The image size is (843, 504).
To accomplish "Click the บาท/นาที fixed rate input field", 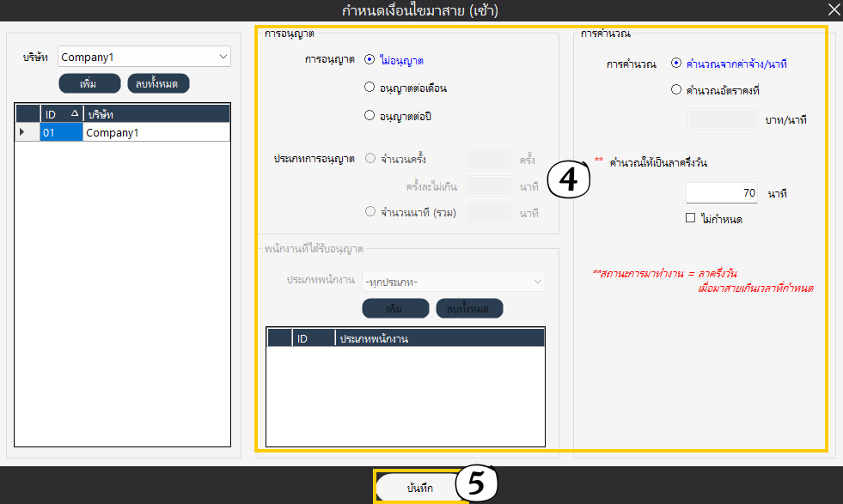I will coord(722,118).
